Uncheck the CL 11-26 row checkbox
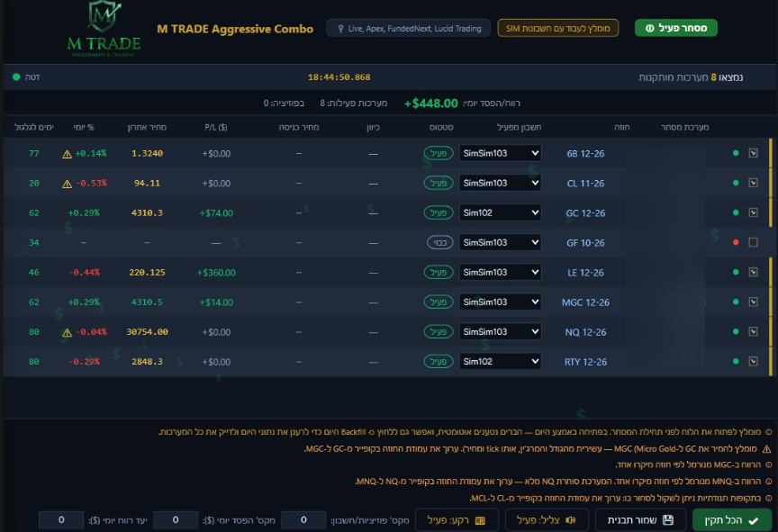This screenshot has height=532, width=778. point(753,183)
